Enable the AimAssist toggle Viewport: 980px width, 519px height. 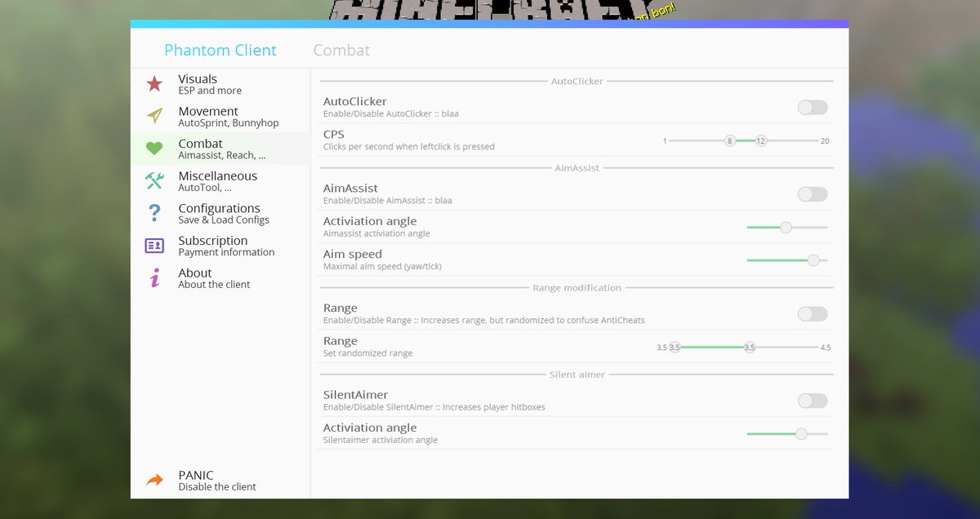click(813, 194)
